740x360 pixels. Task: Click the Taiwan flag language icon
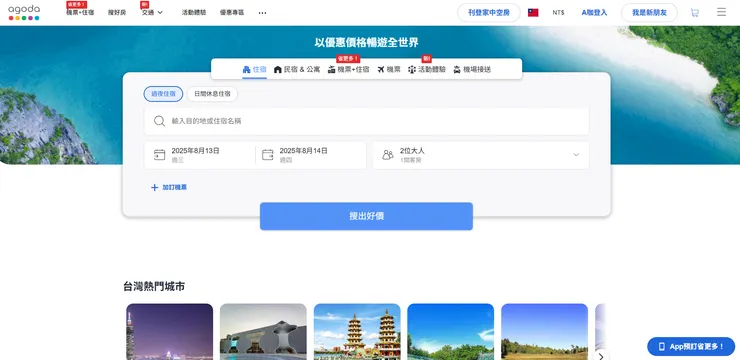[x=533, y=13]
